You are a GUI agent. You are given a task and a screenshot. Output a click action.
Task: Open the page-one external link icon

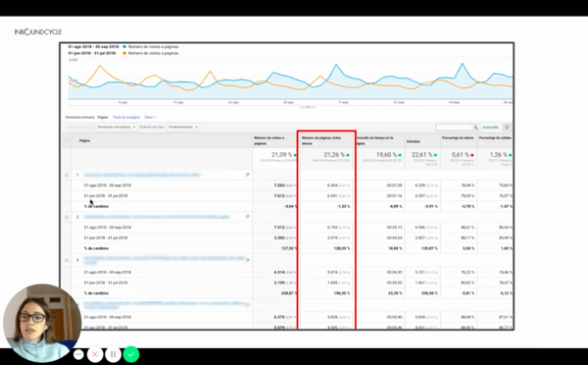point(248,175)
